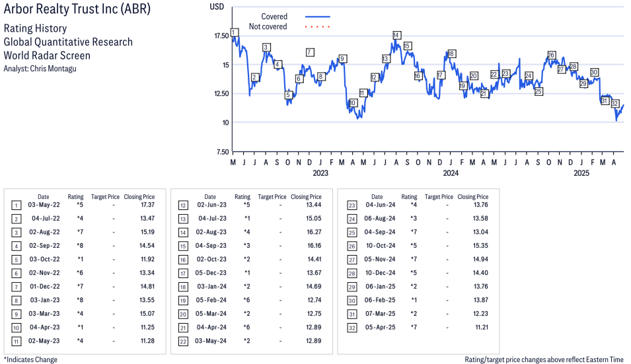The width and height of the screenshot is (631, 364).
Task: Select the 11.92 closing price cell
Action: (x=148, y=260)
